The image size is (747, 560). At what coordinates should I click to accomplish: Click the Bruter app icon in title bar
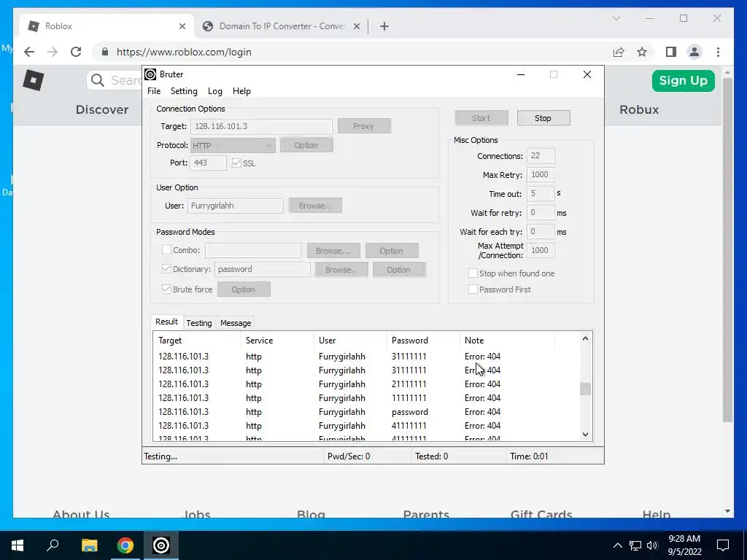point(150,74)
